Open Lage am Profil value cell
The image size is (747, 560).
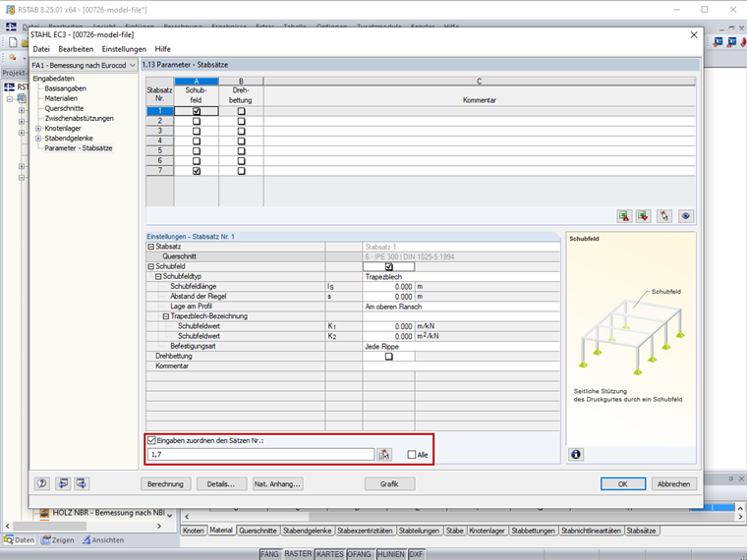[x=461, y=307]
